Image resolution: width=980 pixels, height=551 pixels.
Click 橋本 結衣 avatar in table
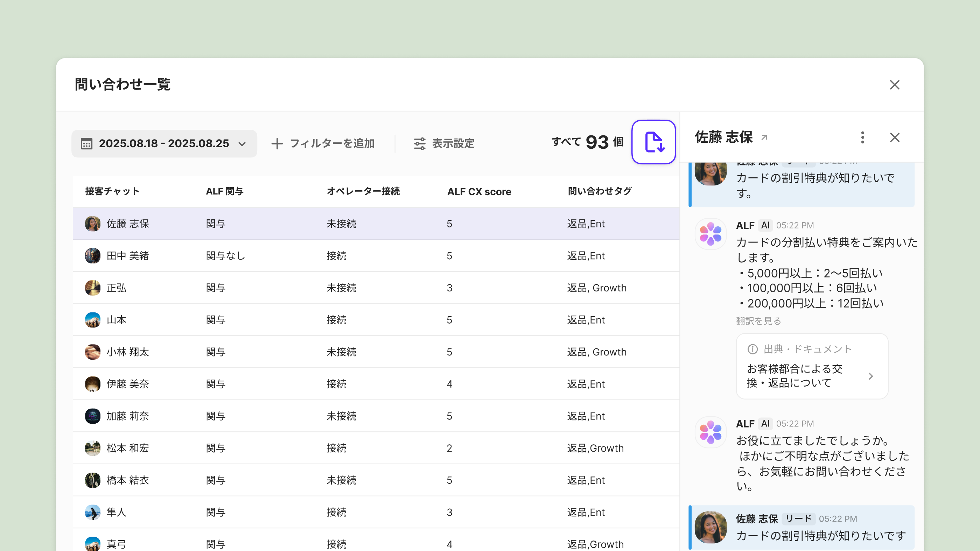coord(93,480)
